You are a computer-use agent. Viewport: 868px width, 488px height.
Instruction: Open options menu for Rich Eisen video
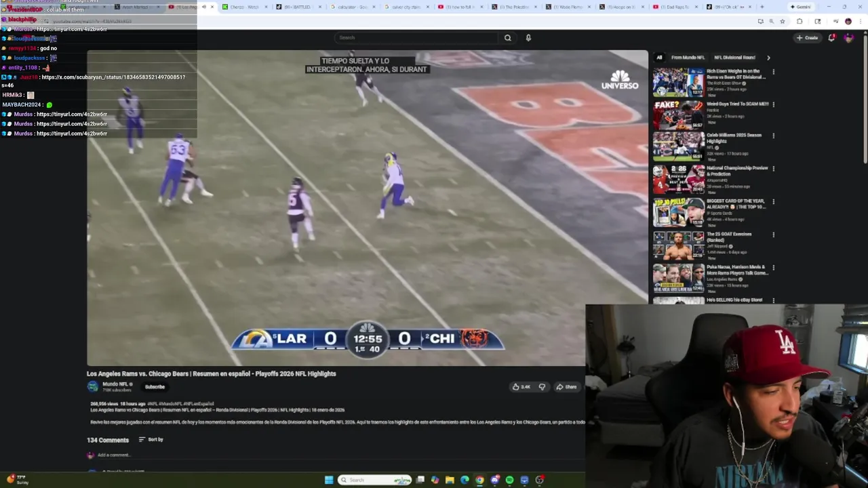(x=773, y=72)
